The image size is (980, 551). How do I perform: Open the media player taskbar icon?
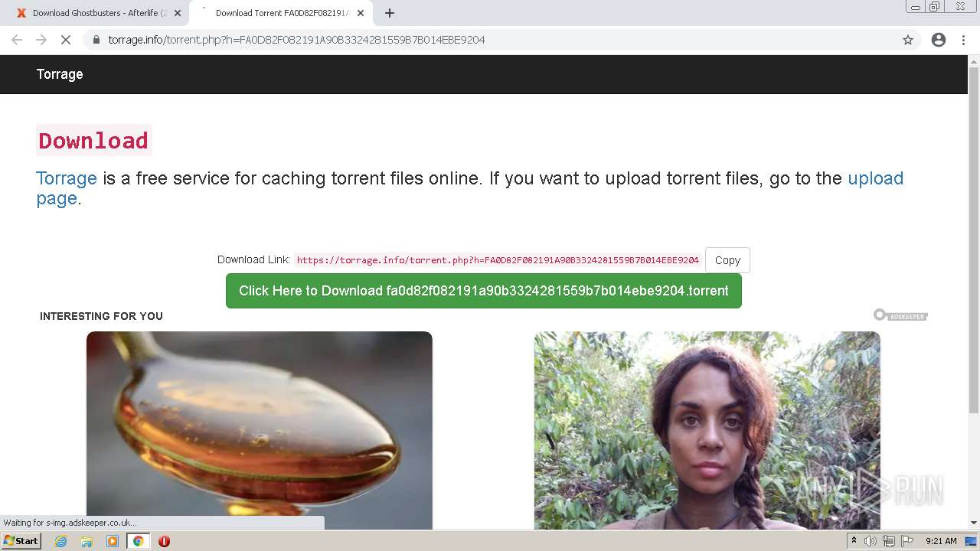coord(113,541)
